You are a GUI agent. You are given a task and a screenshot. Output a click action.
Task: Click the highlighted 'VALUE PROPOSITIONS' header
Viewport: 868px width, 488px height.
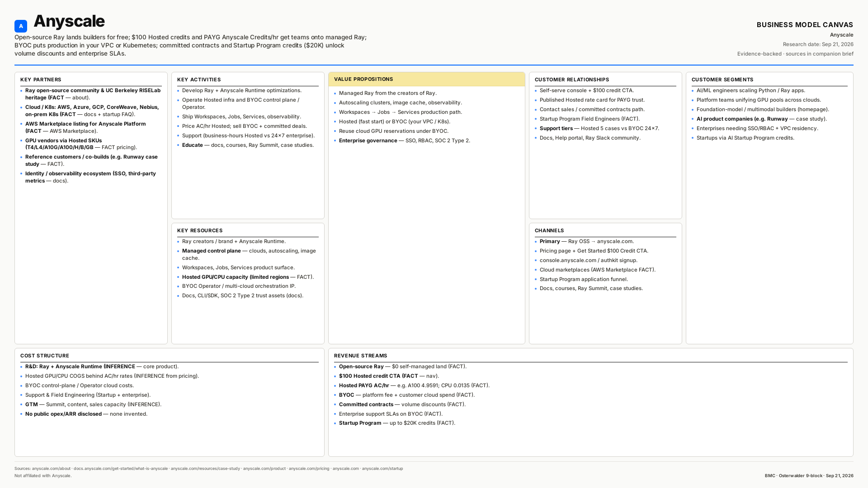click(x=426, y=79)
